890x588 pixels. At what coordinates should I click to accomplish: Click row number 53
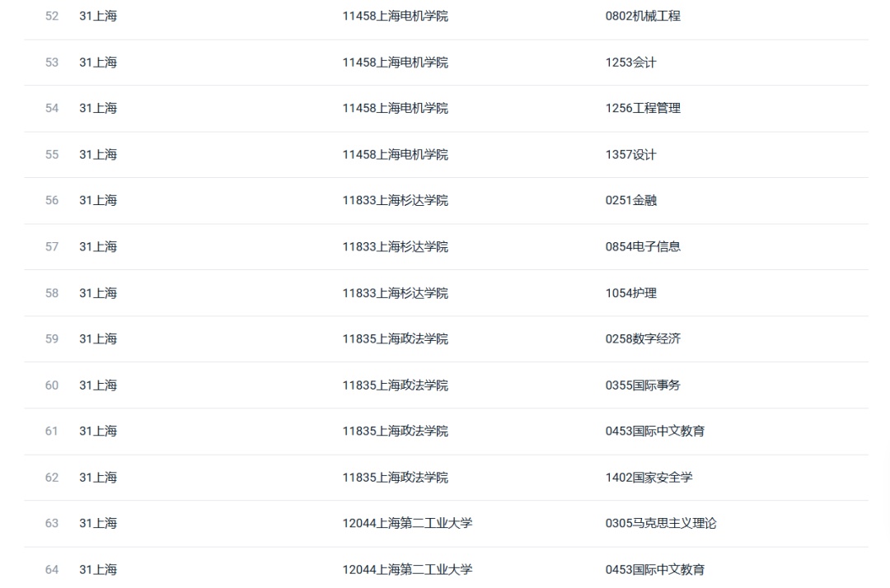52,63
